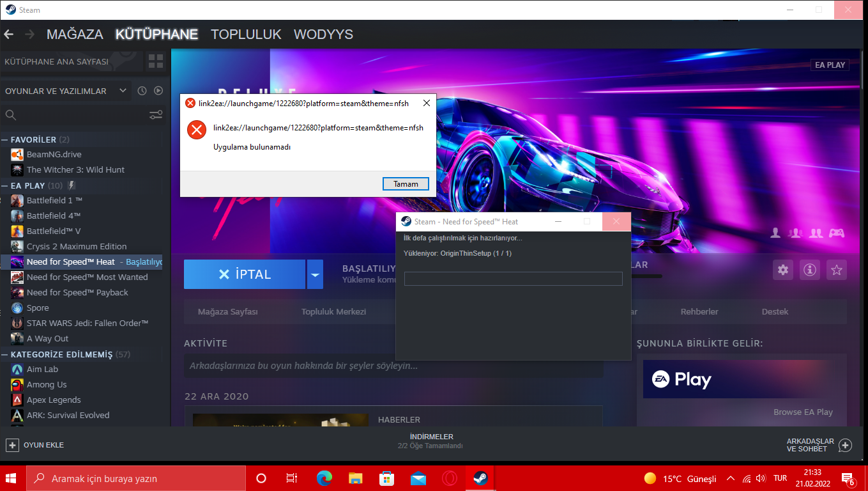Screen dimensions: 868x491
Task: Click the Battlefield 4 game icon
Action: point(17,215)
